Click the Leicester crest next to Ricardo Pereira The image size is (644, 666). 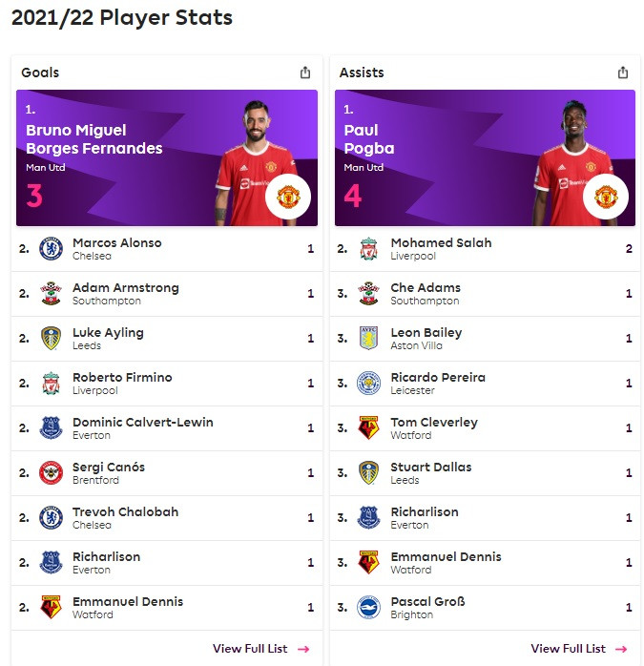pos(368,384)
